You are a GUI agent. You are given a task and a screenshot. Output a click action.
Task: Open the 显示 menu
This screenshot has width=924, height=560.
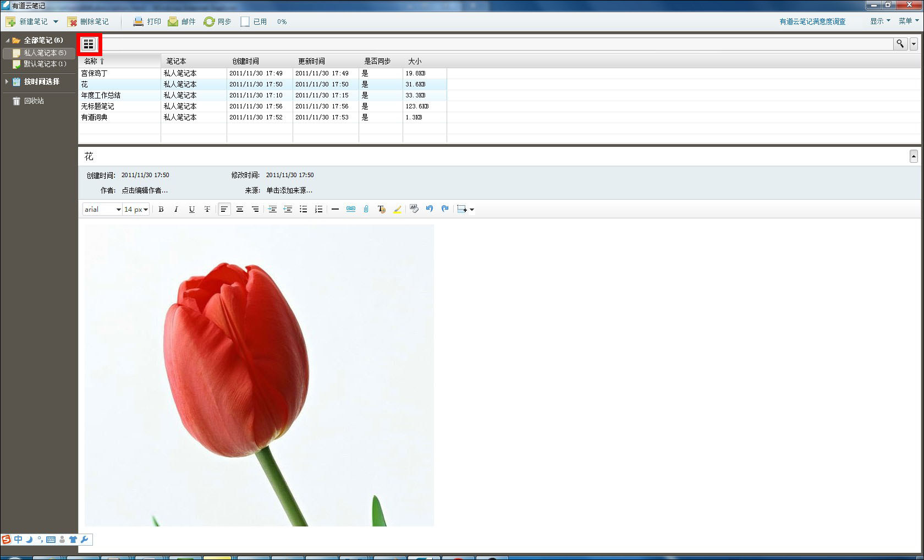point(879,21)
